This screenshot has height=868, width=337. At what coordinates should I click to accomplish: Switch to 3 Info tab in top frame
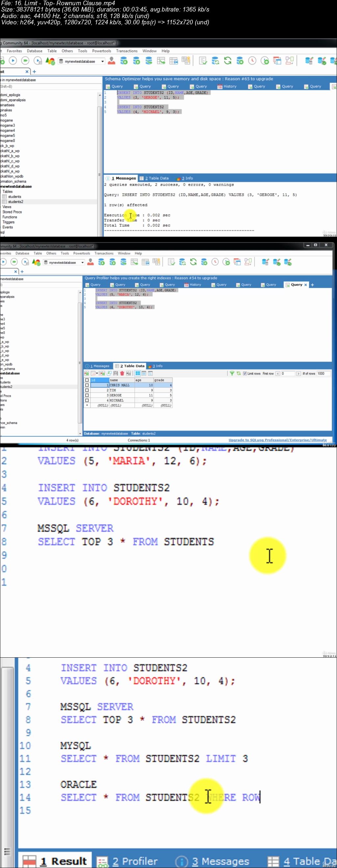(185, 178)
